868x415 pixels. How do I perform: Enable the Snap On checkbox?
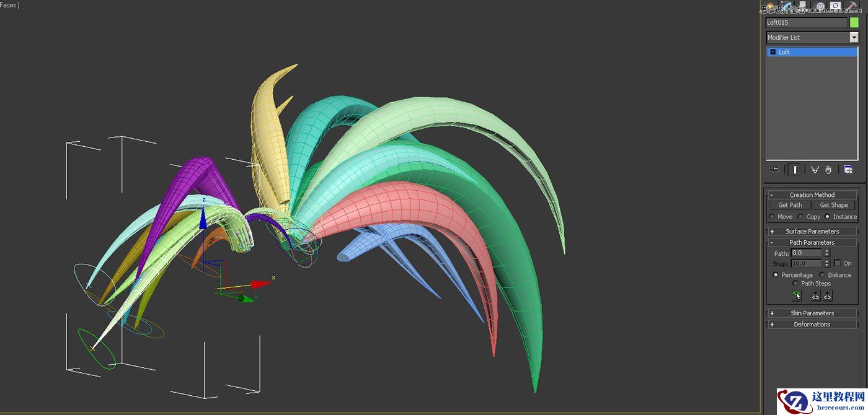837,263
